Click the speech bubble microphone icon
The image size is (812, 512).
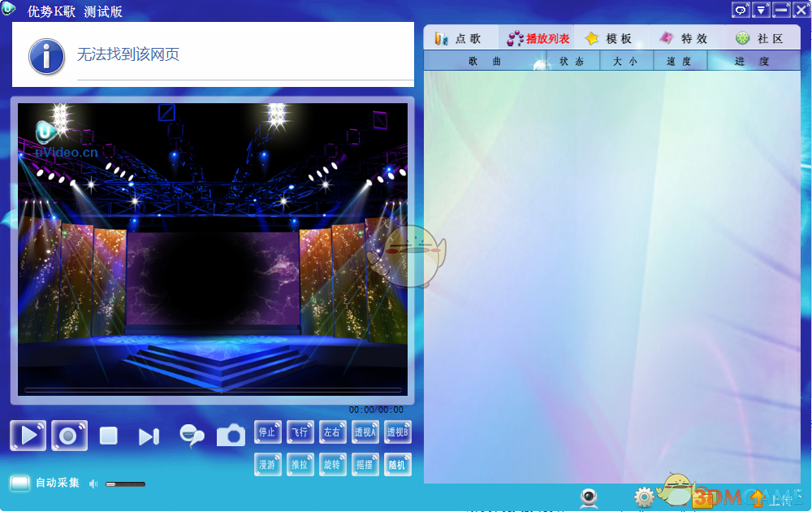(x=192, y=436)
